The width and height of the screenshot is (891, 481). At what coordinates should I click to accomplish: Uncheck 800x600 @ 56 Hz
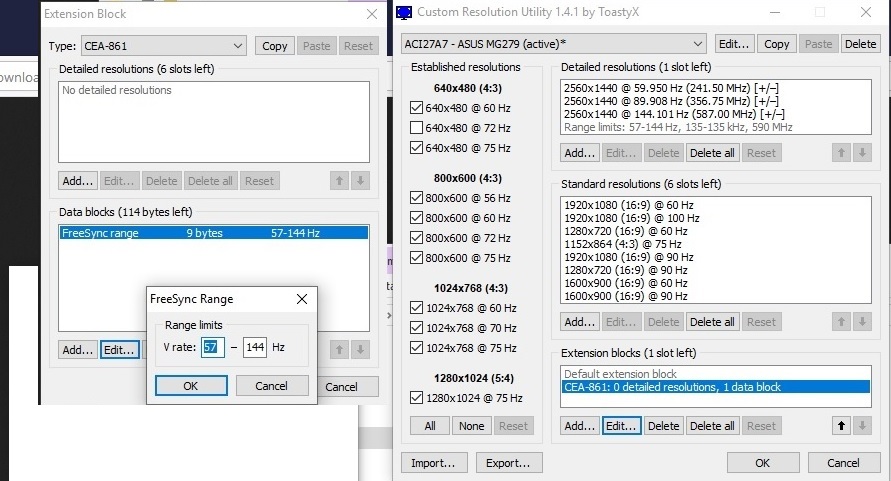(x=416, y=198)
